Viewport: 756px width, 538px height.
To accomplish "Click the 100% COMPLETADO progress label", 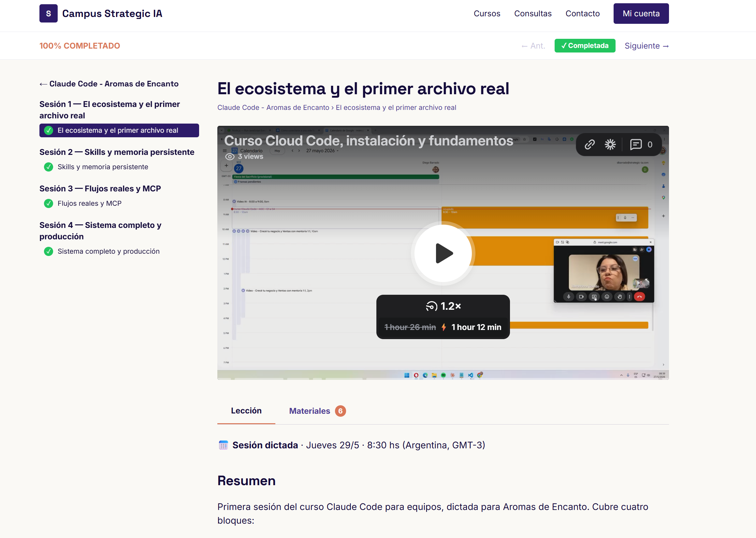I will (80, 46).
